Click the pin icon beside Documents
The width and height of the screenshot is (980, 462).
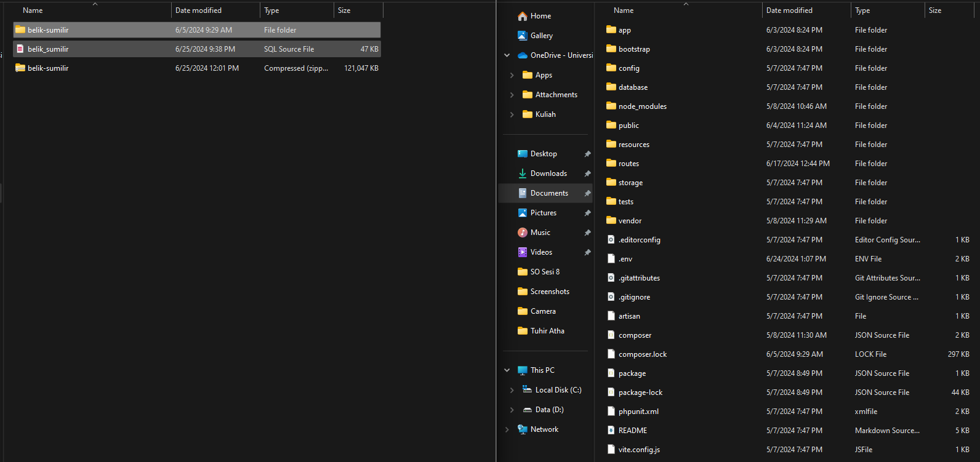tap(587, 193)
